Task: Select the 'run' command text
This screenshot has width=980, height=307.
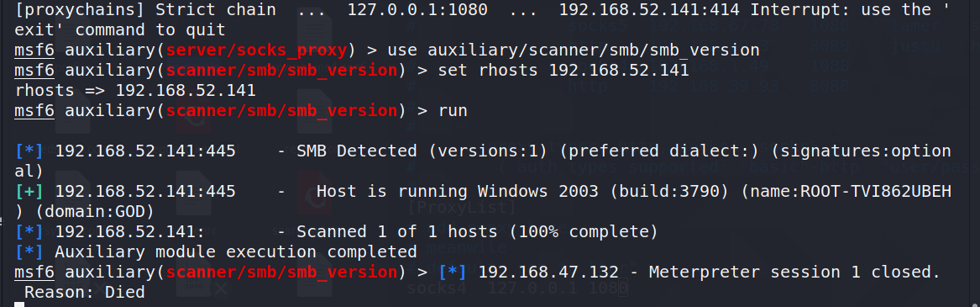Action: pyautogui.click(x=453, y=111)
